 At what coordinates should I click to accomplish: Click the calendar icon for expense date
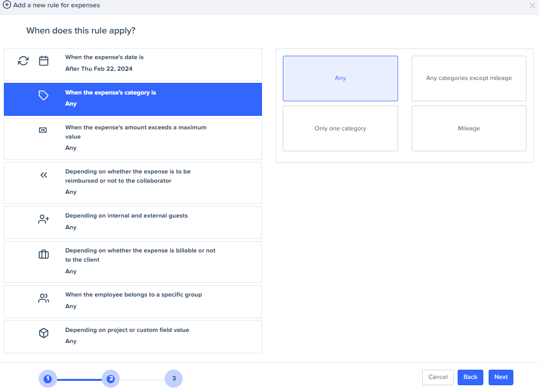click(44, 61)
